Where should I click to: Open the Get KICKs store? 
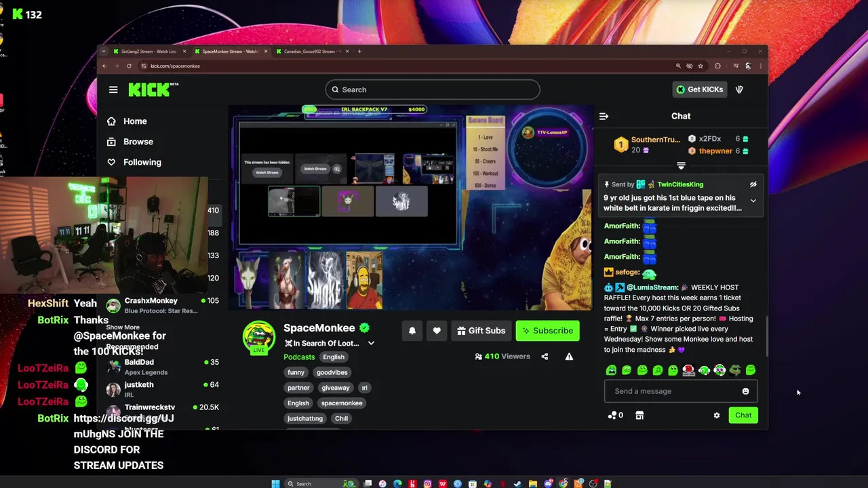click(x=700, y=89)
